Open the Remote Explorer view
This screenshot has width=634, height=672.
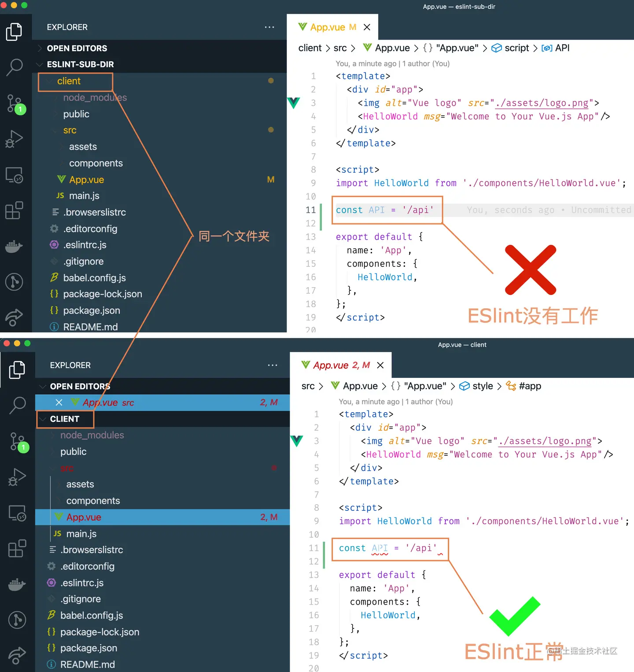(x=15, y=175)
